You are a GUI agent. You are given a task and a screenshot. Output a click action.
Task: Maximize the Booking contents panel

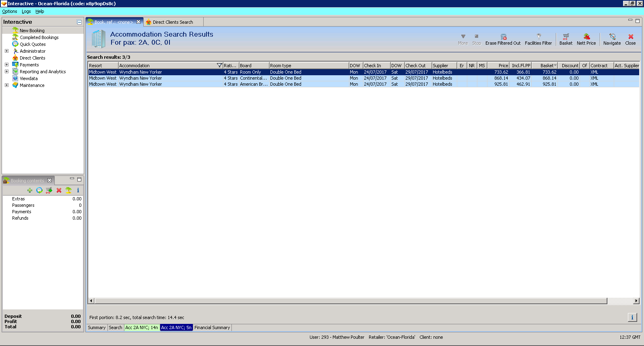tap(79, 179)
